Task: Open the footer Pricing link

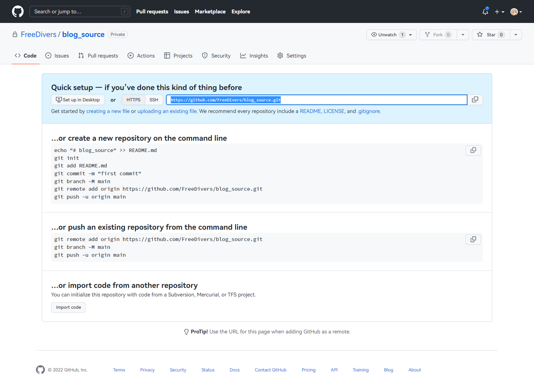Action: coord(308,370)
